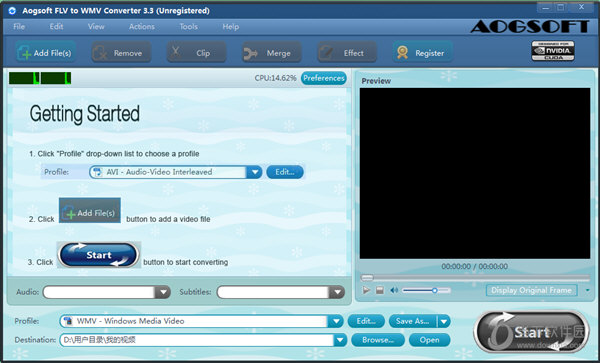Click the AOGSOFT logo
The height and width of the screenshot is (363, 600).
tap(530, 27)
